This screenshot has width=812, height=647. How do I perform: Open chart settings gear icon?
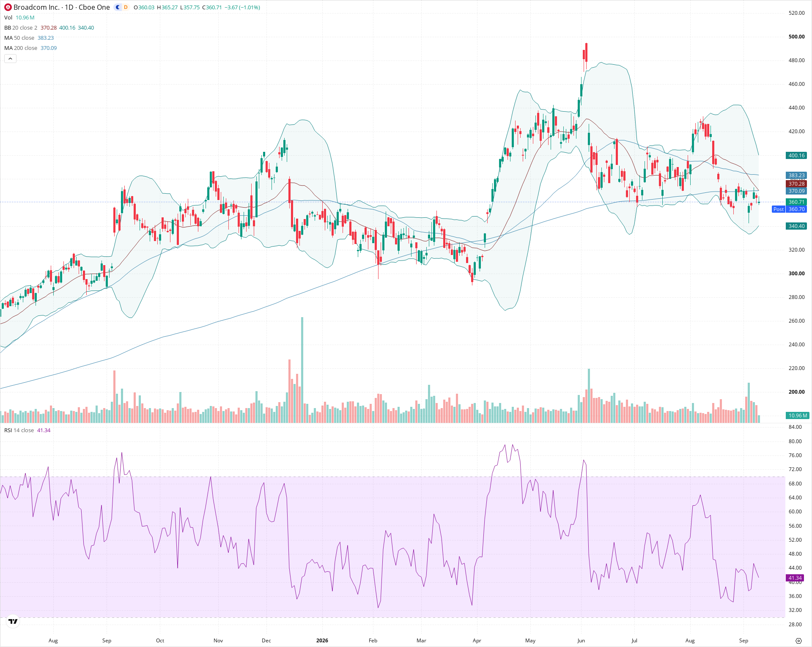tap(798, 641)
